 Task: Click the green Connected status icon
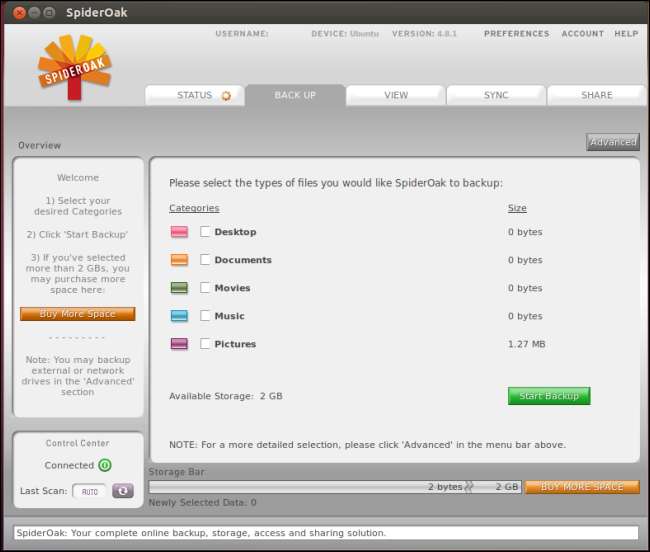point(105,465)
